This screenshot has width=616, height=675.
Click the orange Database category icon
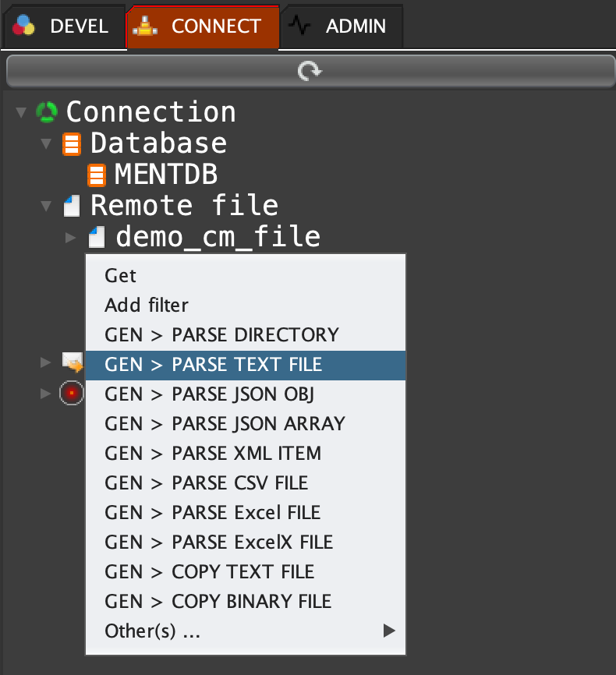pyautogui.click(x=72, y=144)
